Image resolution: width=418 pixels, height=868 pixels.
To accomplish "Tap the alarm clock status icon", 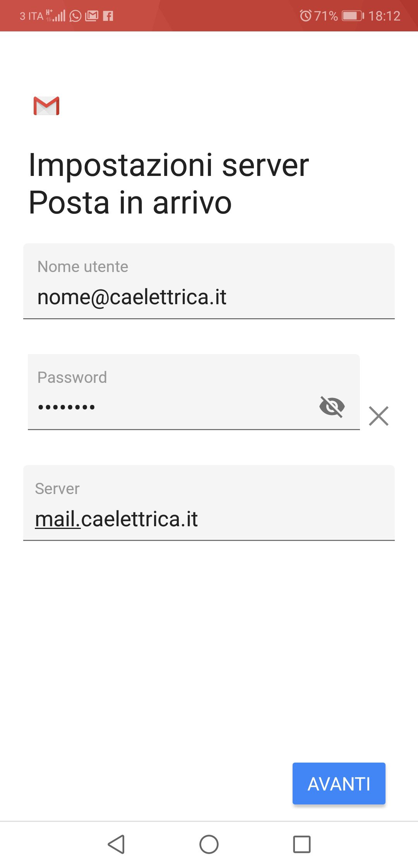I will [x=305, y=16].
